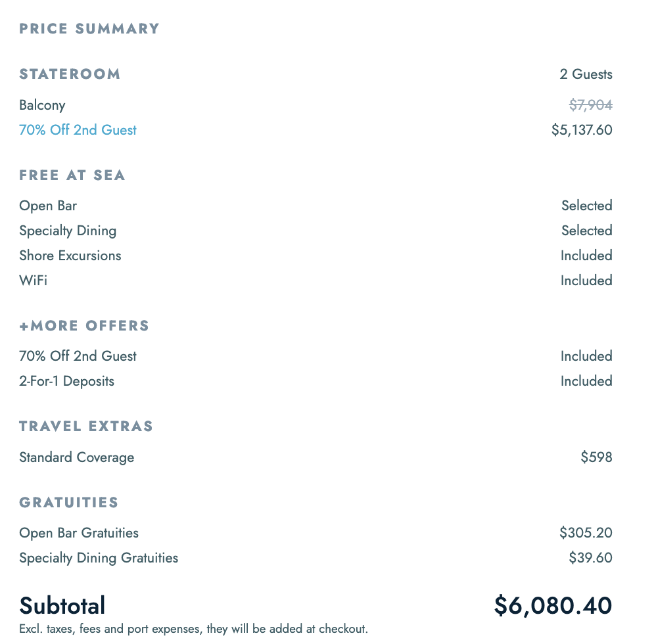Click the Specialty Dining line item
656x644 pixels.
pos(68,231)
